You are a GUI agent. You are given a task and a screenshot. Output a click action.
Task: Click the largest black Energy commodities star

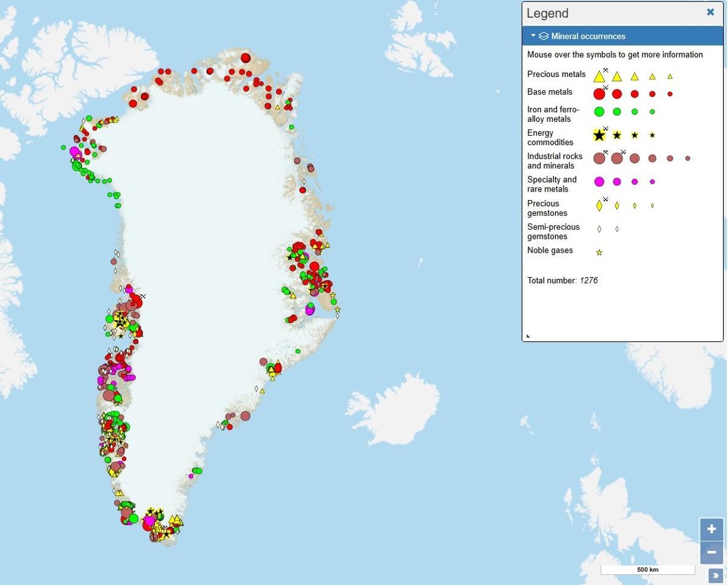point(599,135)
